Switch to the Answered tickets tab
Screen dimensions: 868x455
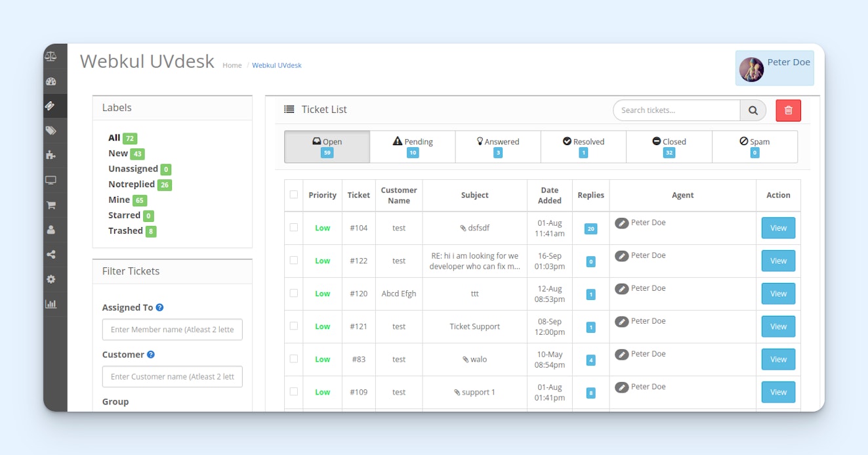pos(498,146)
